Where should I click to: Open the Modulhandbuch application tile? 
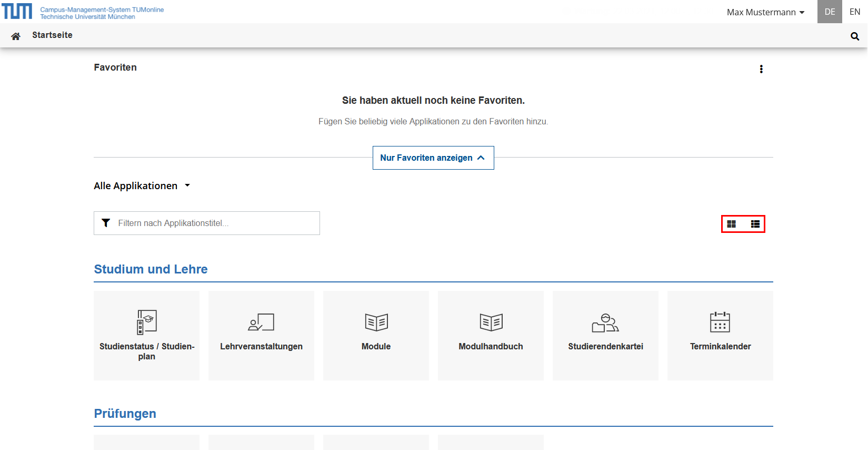click(491, 335)
